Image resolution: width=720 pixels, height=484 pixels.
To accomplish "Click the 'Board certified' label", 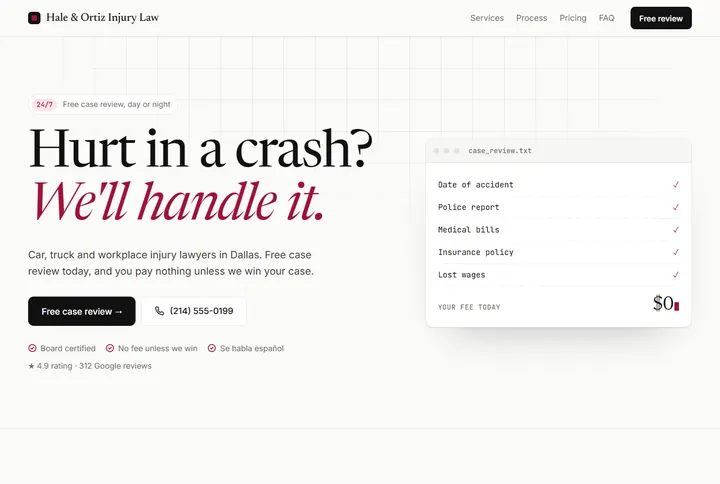I will pos(68,348).
